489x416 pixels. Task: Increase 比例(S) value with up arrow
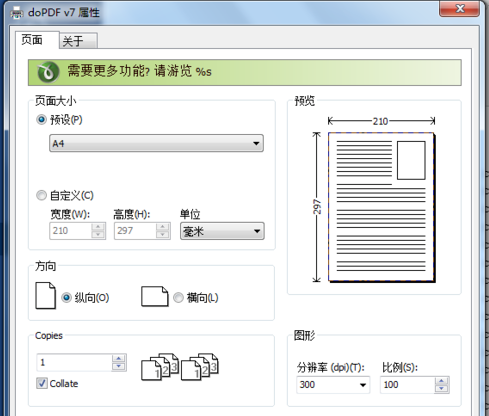coord(442,381)
